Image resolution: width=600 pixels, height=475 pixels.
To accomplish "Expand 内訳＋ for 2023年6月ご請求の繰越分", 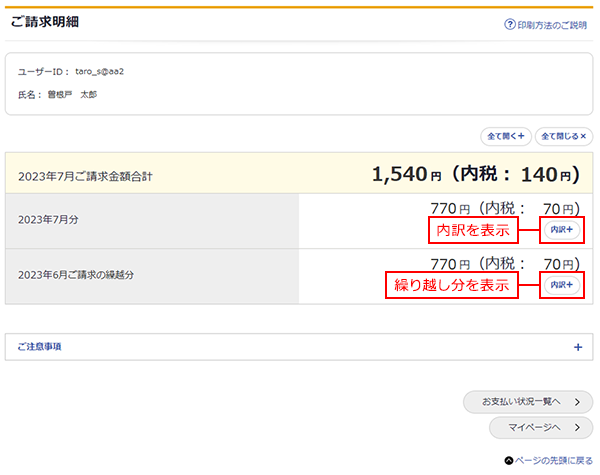I will (561, 285).
